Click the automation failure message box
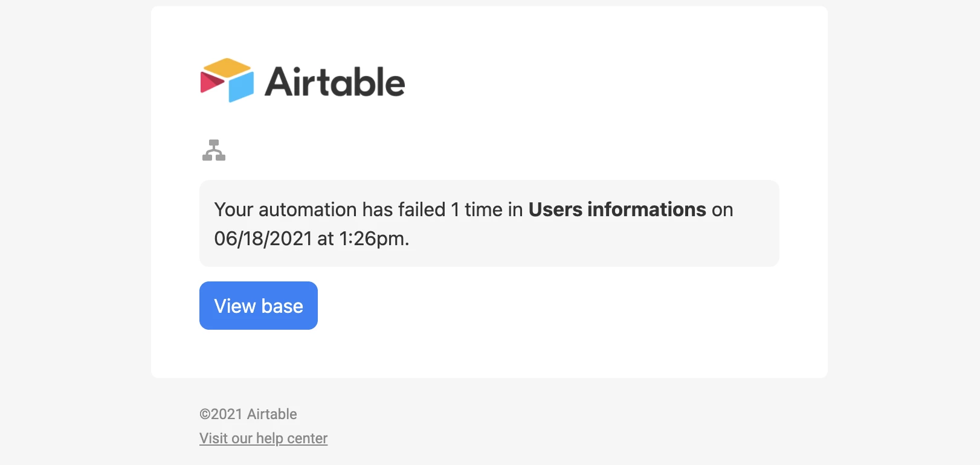Viewport: 980px width, 465px height. [x=489, y=223]
